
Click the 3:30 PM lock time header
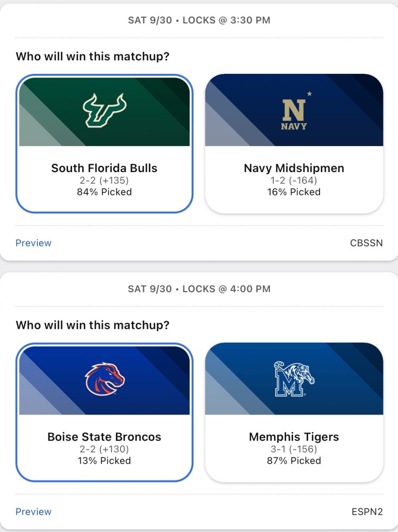pos(199,21)
